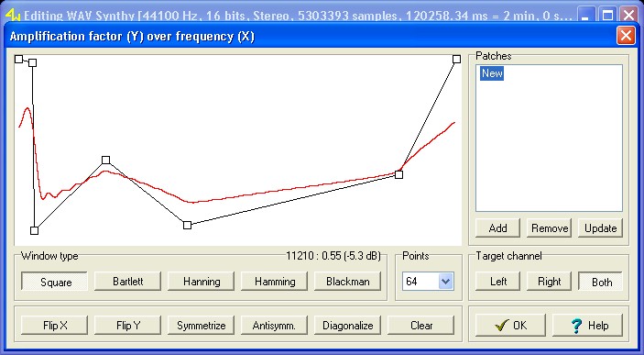This screenshot has height=355, width=644.
Task: Pick the Blackman window type
Action: [x=347, y=282]
